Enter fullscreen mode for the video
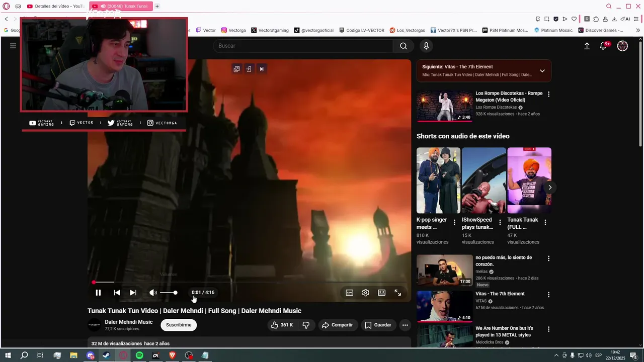Viewport: 644px width, 362px height. click(397, 293)
